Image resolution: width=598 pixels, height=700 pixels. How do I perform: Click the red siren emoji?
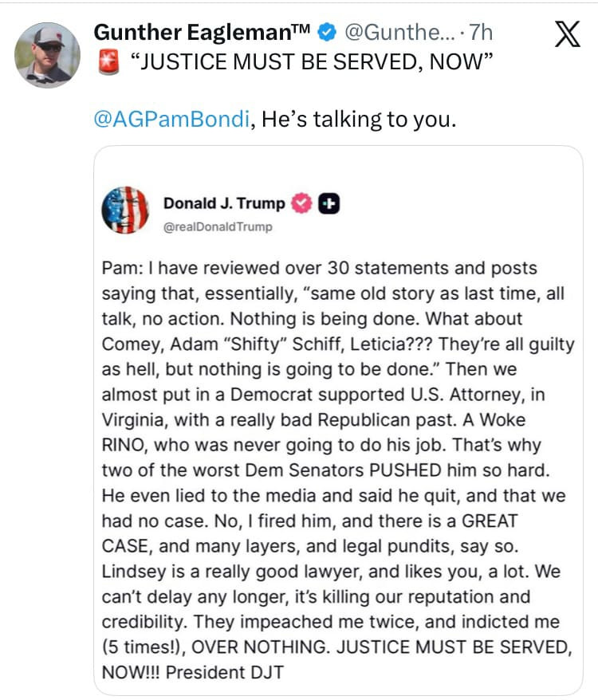coord(108,61)
